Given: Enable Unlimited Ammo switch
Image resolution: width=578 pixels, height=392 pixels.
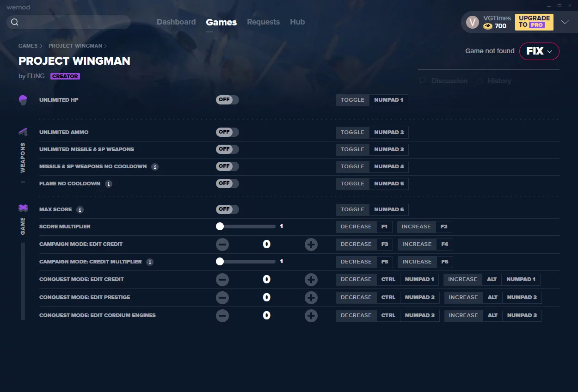Looking at the screenshot, I should pyautogui.click(x=228, y=132).
